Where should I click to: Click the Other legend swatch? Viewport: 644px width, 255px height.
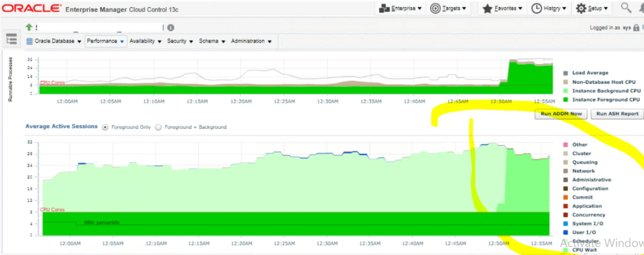click(566, 145)
